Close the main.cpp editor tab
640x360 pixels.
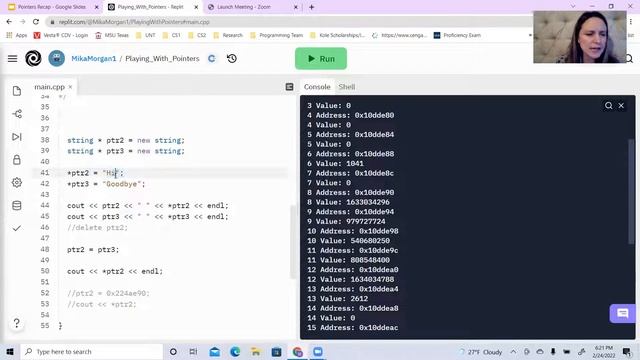tap(70, 87)
